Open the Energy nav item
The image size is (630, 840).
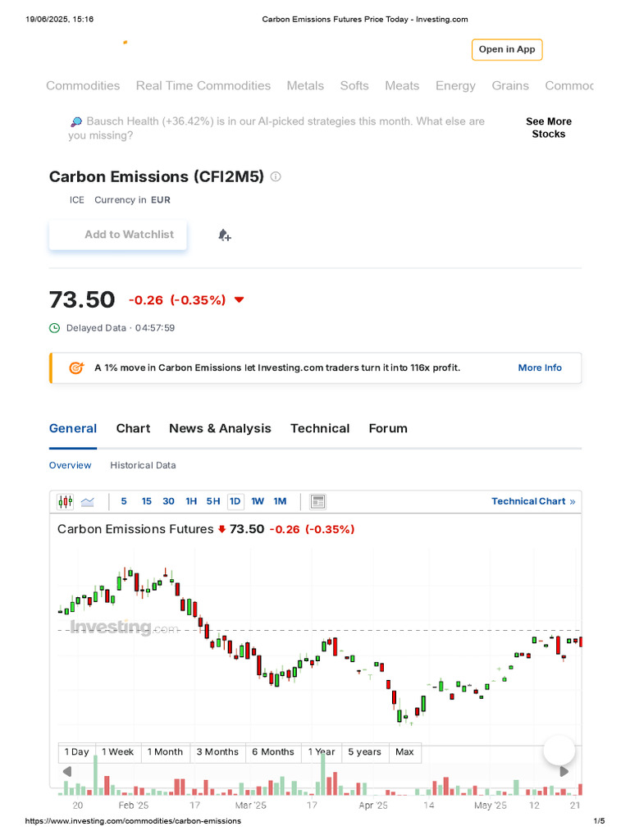[x=455, y=85]
